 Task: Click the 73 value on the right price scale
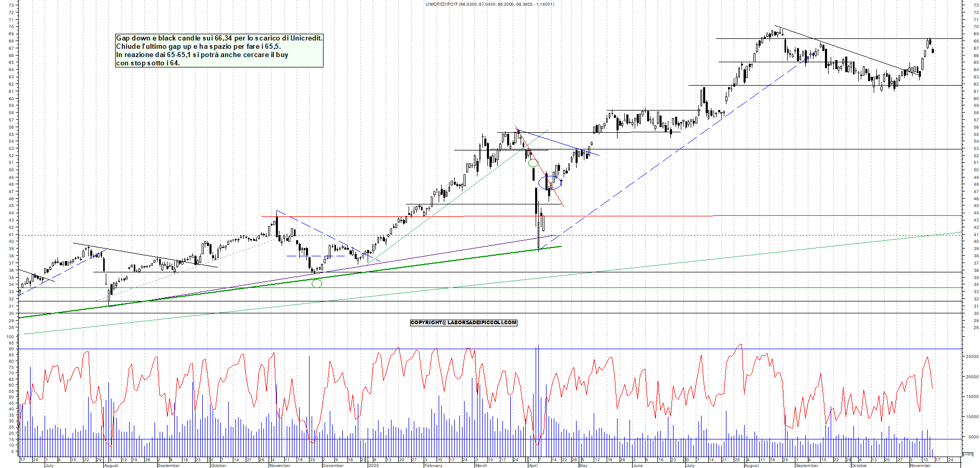tap(973, 4)
